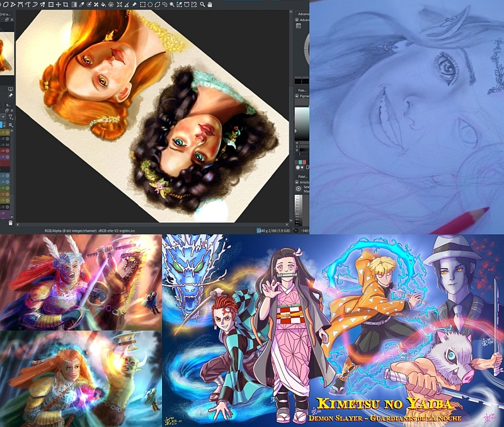Adjust the V value slider

(x=305, y=150)
